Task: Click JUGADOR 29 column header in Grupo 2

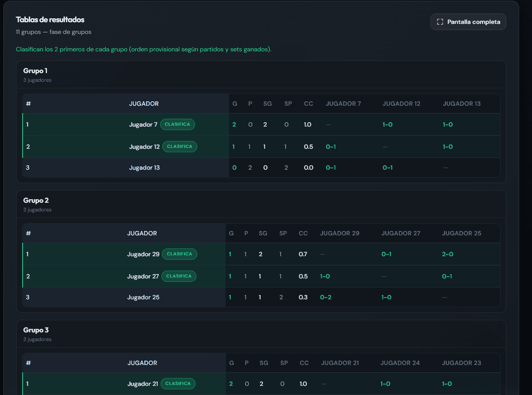Action: (x=340, y=233)
